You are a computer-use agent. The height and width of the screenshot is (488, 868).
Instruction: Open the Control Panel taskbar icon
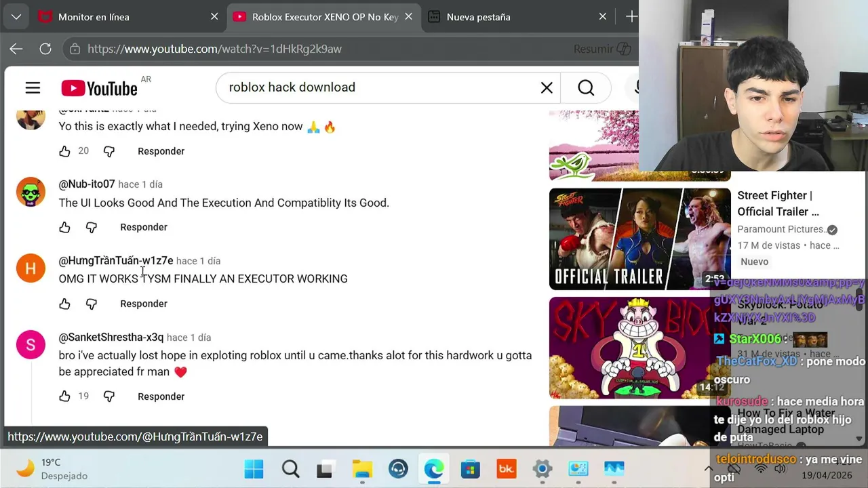(578, 469)
